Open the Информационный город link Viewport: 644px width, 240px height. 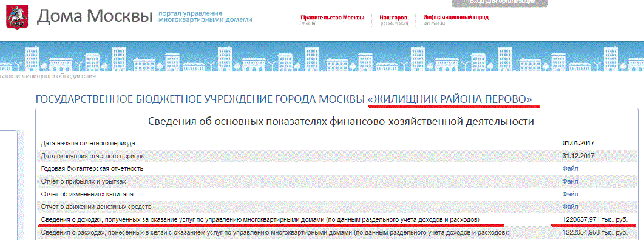click(x=456, y=18)
